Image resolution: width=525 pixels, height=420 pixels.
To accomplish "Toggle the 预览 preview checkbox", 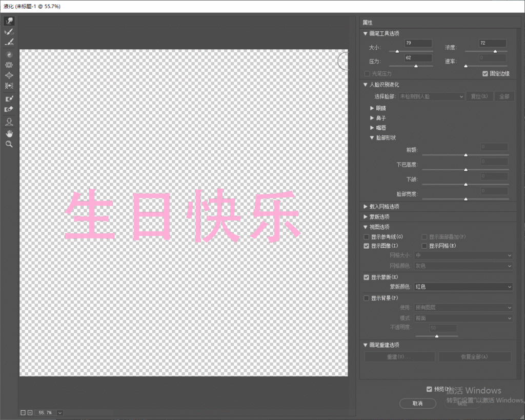I will pyautogui.click(x=429, y=389).
